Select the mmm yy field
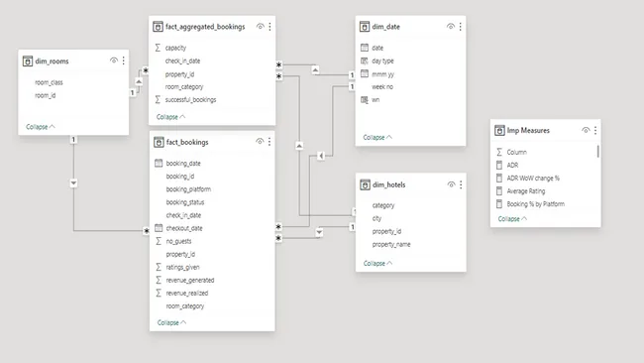644x363 pixels. [x=382, y=74]
